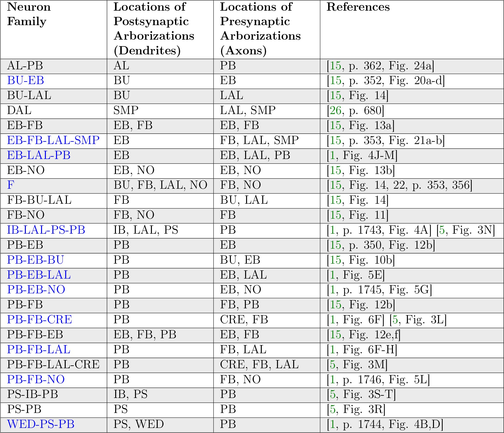
Task: Select the EB-NO family name cell
Action: point(54,171)
